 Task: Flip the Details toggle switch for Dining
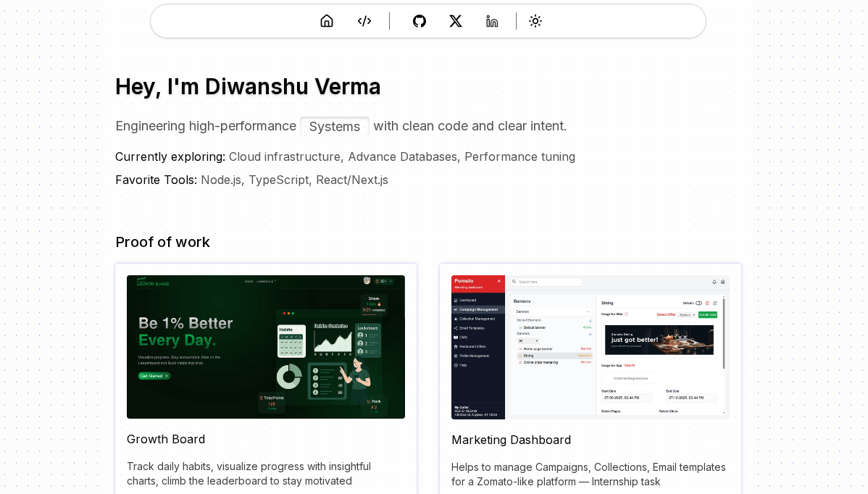[698, 303]
